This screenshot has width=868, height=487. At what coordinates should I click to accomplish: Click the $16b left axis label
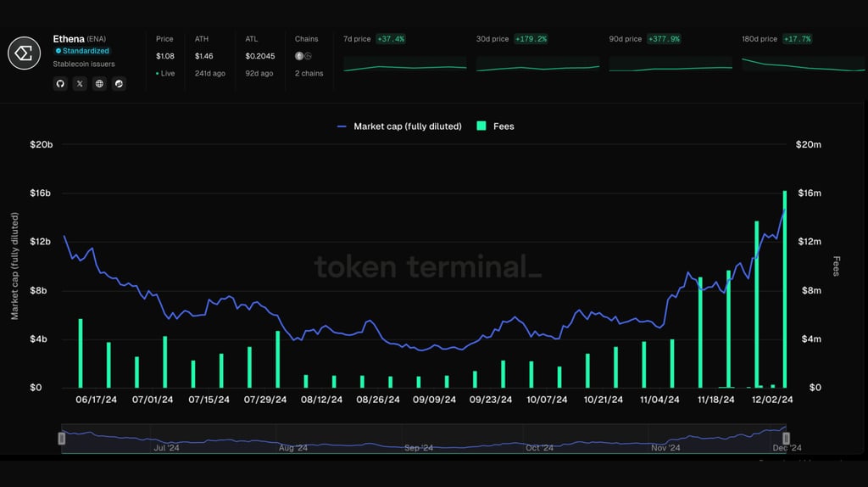41,193
